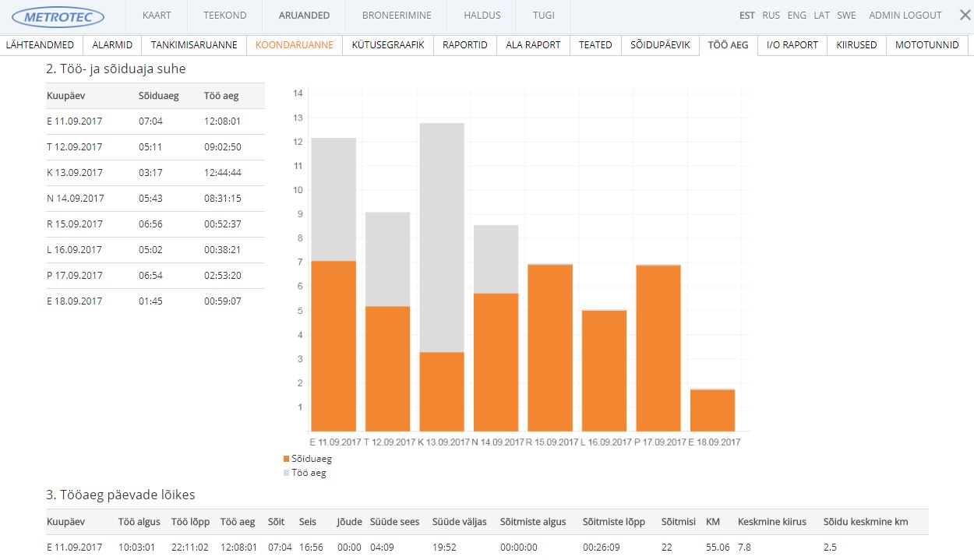The height and width of the screenshot is (560, 974).
Task: Switch language to ENG
Action: coord(797,16)
